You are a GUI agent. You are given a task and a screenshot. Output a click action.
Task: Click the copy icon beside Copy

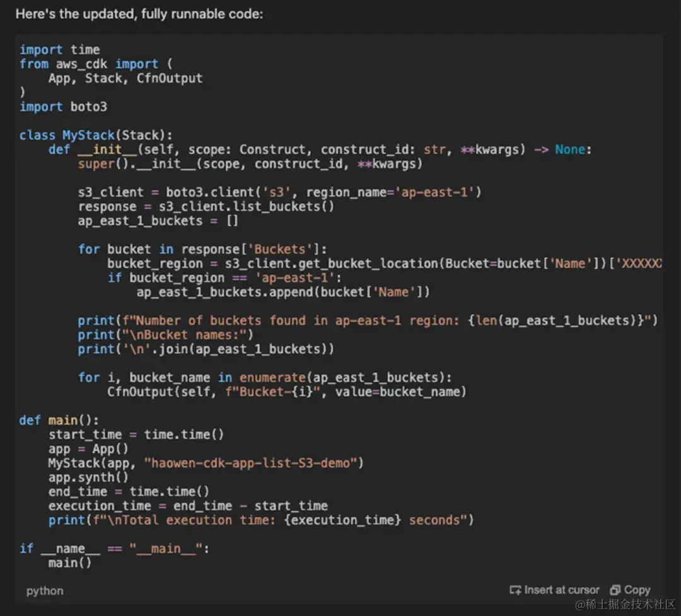(x=615, y=590)
